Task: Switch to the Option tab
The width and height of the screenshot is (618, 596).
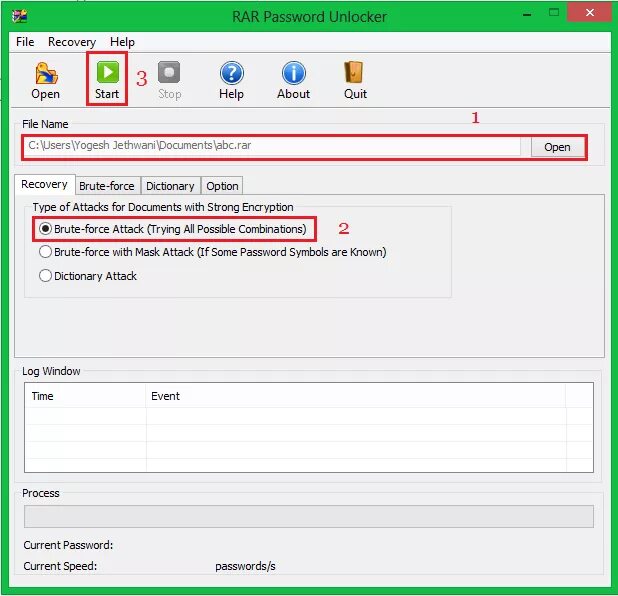Action: pos(222,186)
